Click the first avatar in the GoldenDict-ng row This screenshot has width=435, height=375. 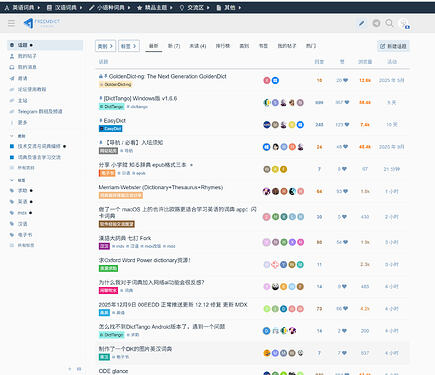(x=267, y=80)
